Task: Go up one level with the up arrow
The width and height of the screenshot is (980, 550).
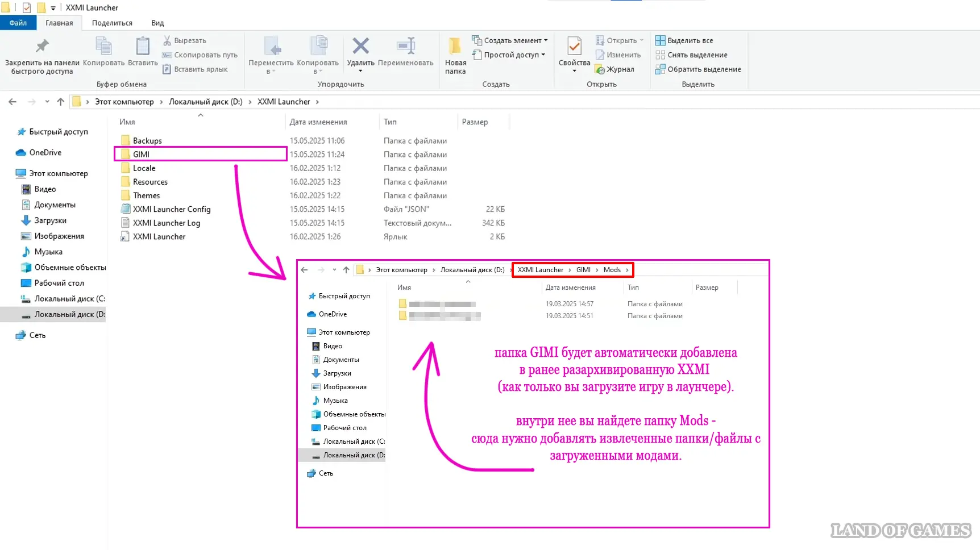Action: point(61,102)
